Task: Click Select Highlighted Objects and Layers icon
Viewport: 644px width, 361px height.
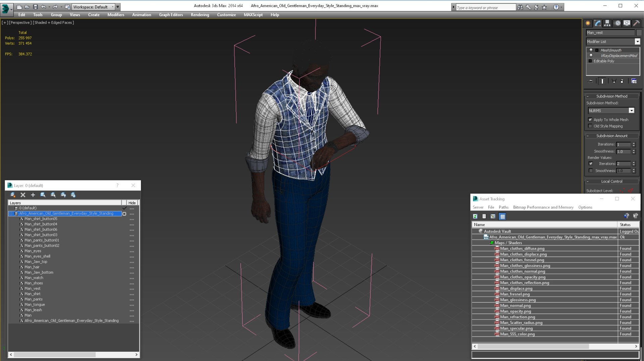Action: pyautogui.click(x=43, y=195)
